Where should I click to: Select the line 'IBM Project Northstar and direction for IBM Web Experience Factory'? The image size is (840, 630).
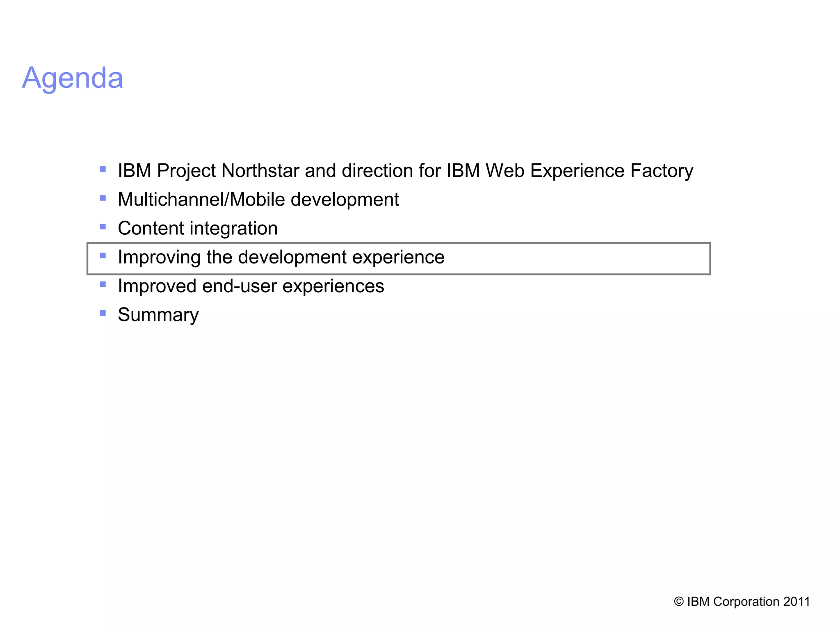pyautogui.click(x=405, y=171)
